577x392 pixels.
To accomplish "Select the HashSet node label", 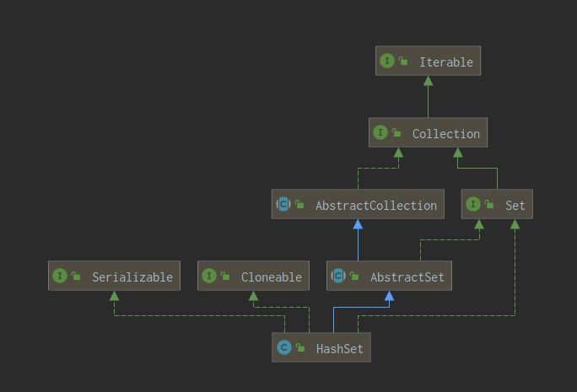I will (339, 347).
